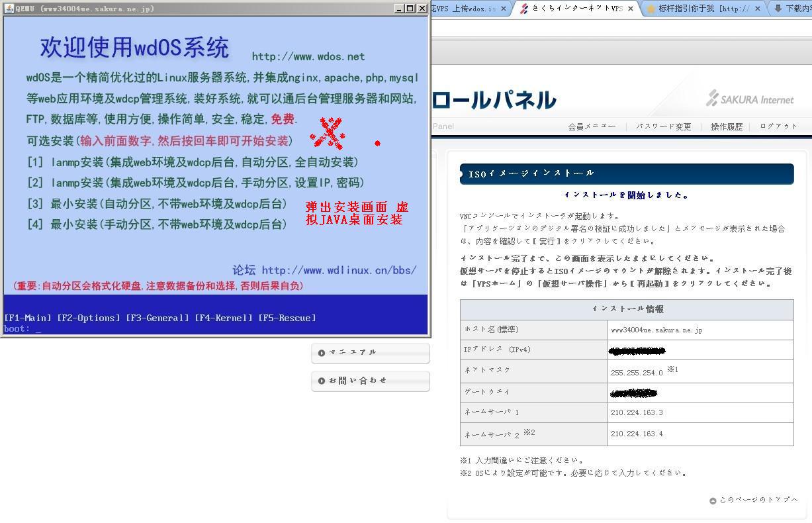
Task: Click the ログアウト logout link
Action: click(x=779, y=126)
